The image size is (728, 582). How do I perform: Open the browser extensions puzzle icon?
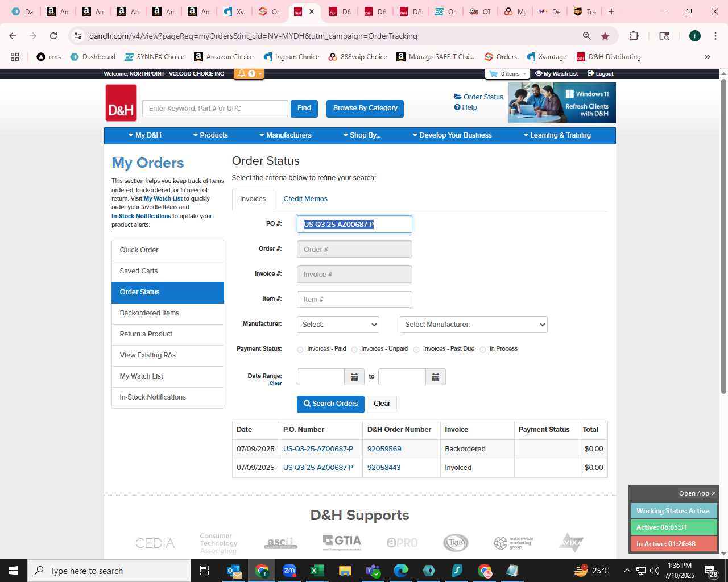(634, 36)
